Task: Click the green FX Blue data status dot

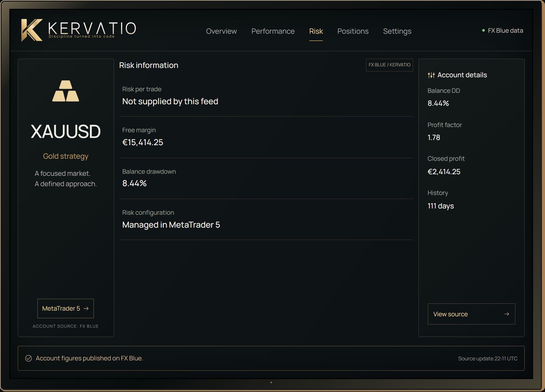Action: pos(483,31)
